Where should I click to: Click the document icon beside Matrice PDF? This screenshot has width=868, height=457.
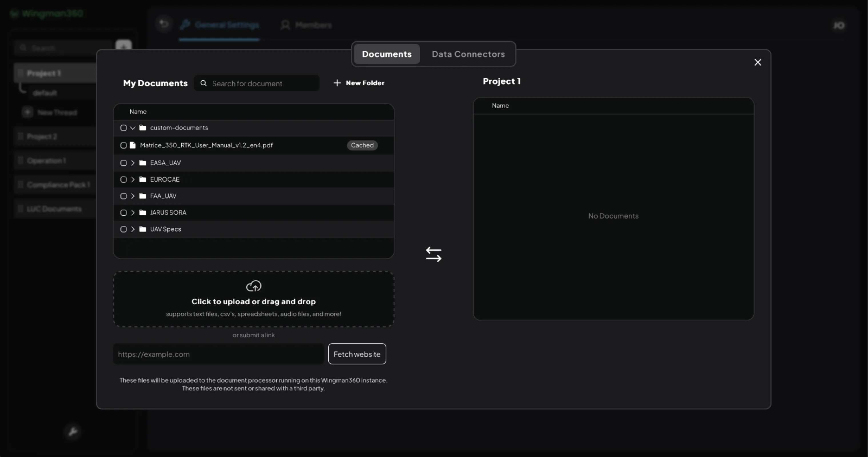tap(133, 145)
